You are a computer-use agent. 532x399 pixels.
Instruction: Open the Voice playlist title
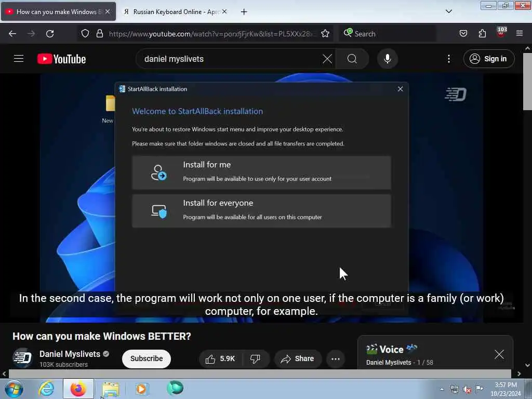tap(391, 349)
